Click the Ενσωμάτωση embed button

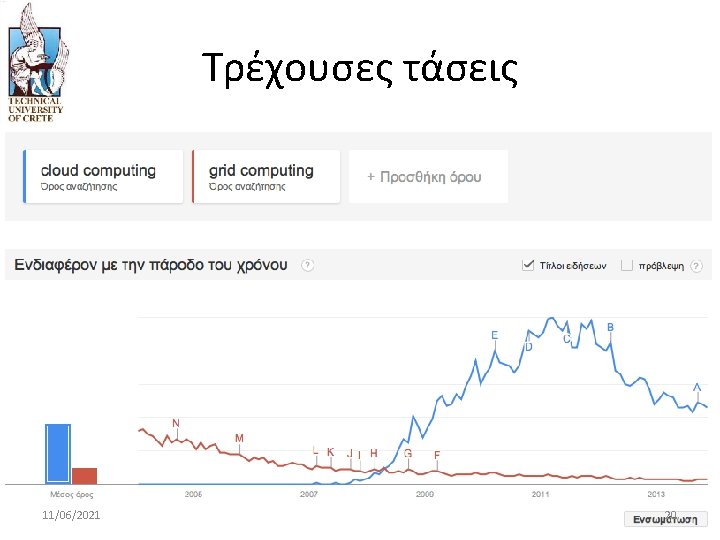pos(665,519)
